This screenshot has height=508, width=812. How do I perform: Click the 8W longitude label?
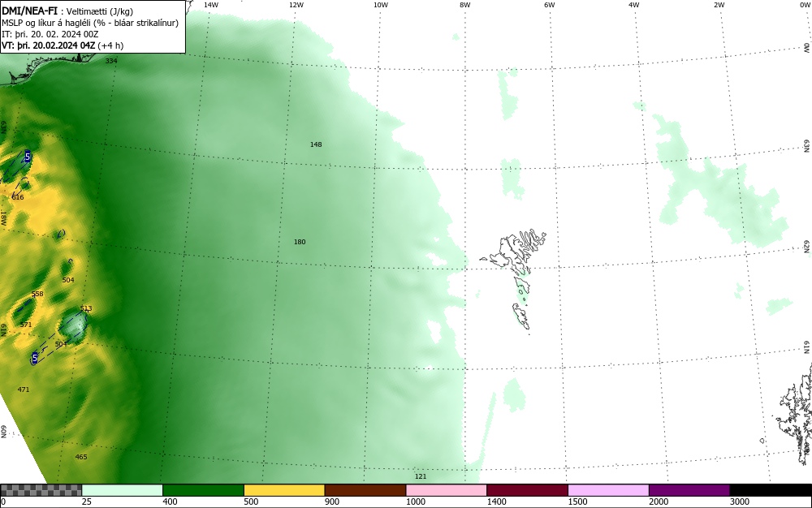coord(465,5)
